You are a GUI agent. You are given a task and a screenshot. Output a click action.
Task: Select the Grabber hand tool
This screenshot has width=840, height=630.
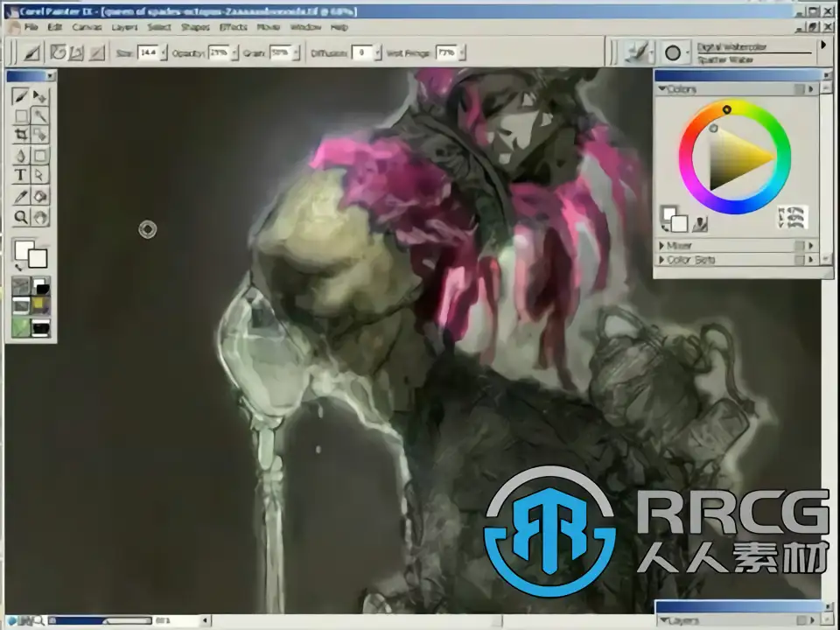[39, 217]
